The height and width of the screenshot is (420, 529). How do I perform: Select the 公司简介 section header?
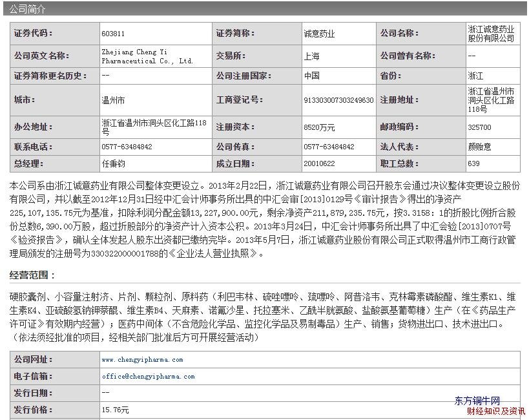coord(27,9)
